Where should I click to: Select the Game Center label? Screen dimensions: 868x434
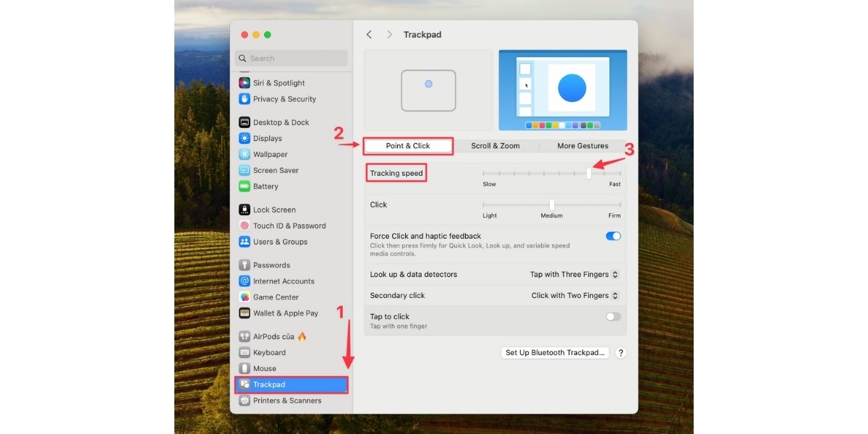click(x=276, y=297)
